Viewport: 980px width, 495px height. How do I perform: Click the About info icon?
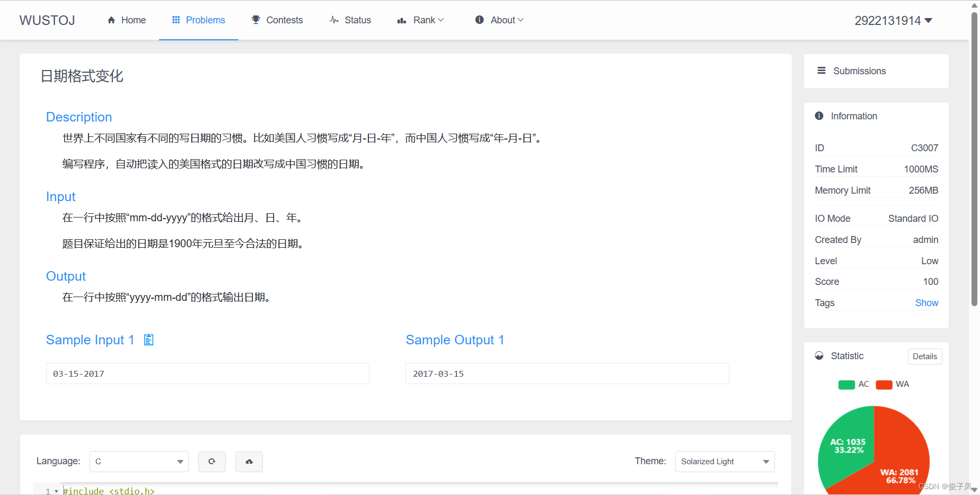tap(480, 20)
